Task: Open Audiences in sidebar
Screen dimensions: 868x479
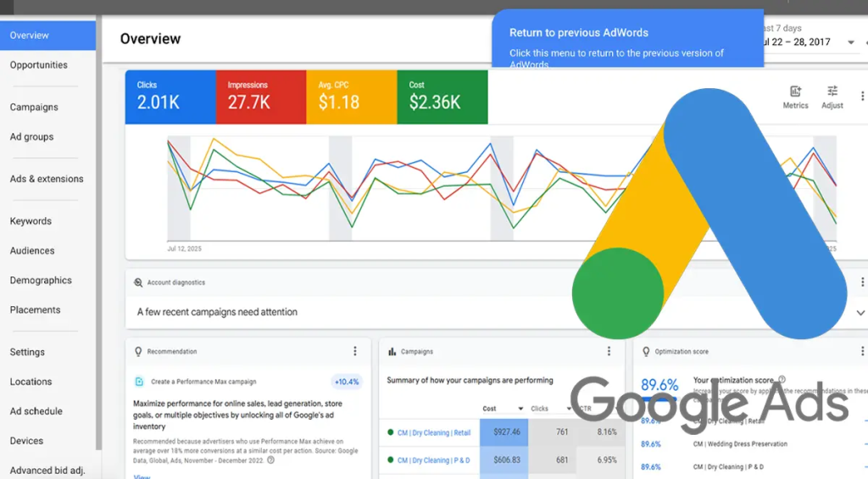Action: 32,251
